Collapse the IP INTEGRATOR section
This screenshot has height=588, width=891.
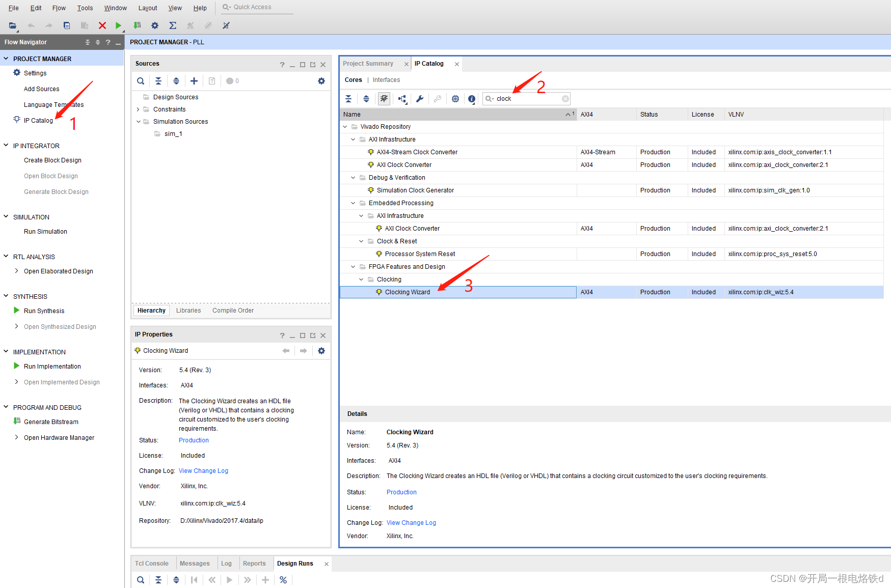tap(6, 146)
